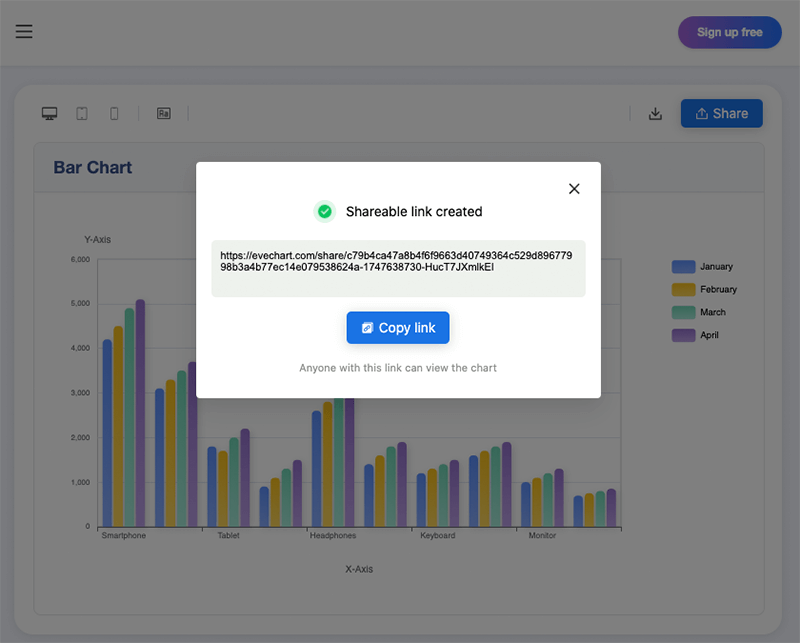800x643 pixels.
Task: Click the 3,000 y-axis tick label
Action: point(80,393)
